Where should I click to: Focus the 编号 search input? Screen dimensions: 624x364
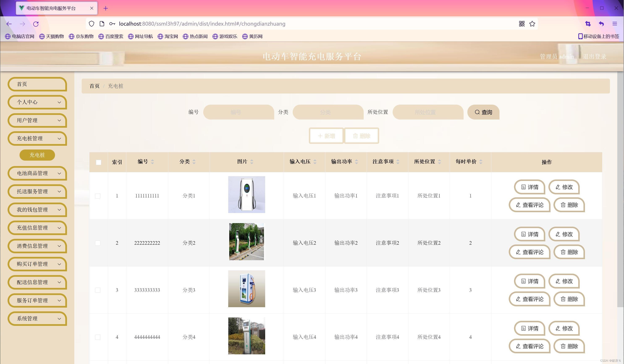coord(239,112)
